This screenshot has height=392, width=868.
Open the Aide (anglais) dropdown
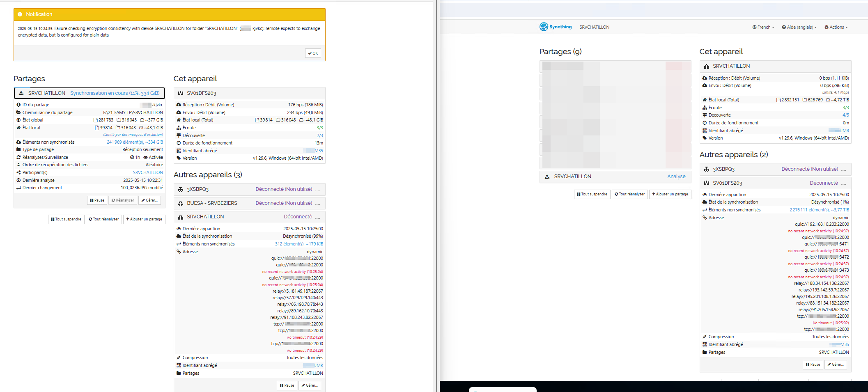(799, 27)
